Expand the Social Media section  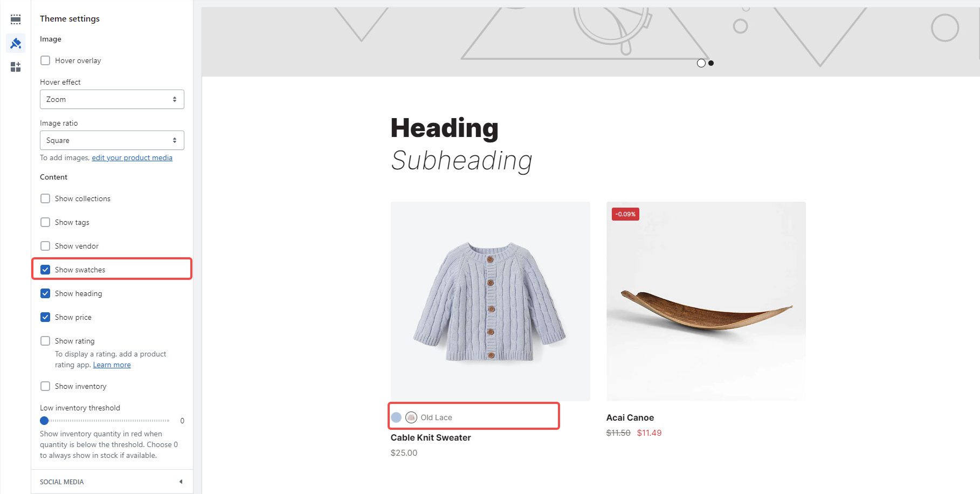tap(112, 482)
